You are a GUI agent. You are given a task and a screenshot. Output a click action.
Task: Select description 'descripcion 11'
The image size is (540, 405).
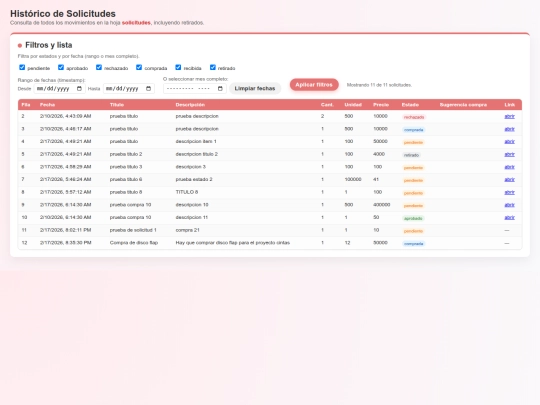[x=192, y=217]
